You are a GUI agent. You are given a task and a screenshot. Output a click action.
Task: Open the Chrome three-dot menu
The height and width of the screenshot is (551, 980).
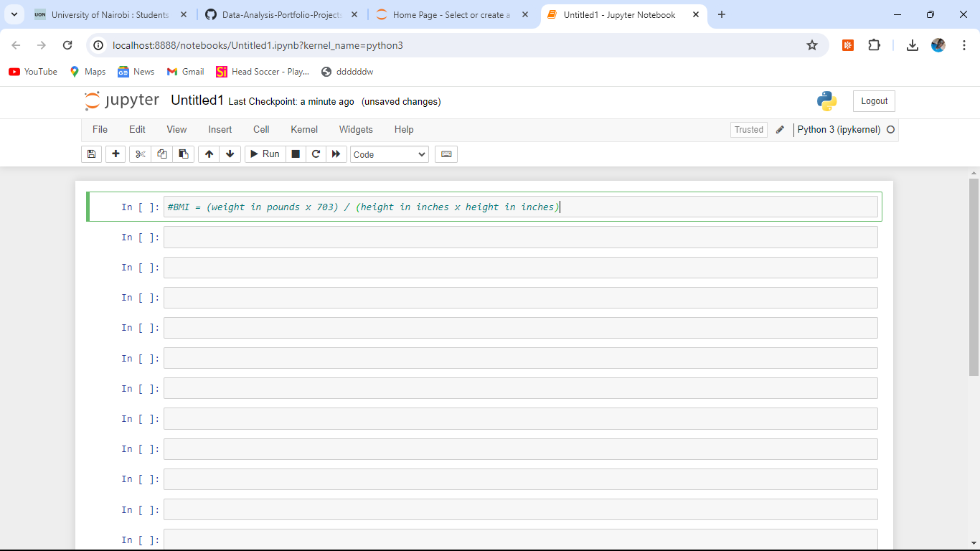pyautogui.click(x=964, y=45)
